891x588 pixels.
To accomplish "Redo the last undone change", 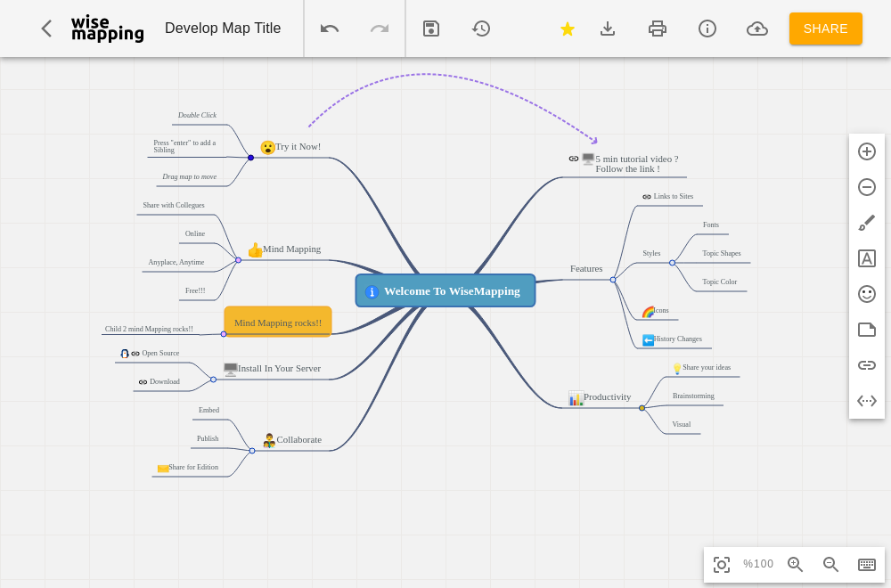I will pyautogui.click(x=380, y=29).
